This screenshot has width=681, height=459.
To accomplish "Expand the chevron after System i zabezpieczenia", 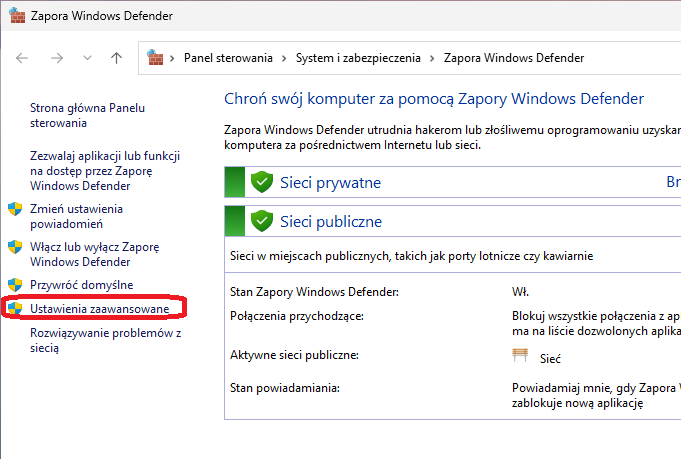I will (x=433, y=58).
